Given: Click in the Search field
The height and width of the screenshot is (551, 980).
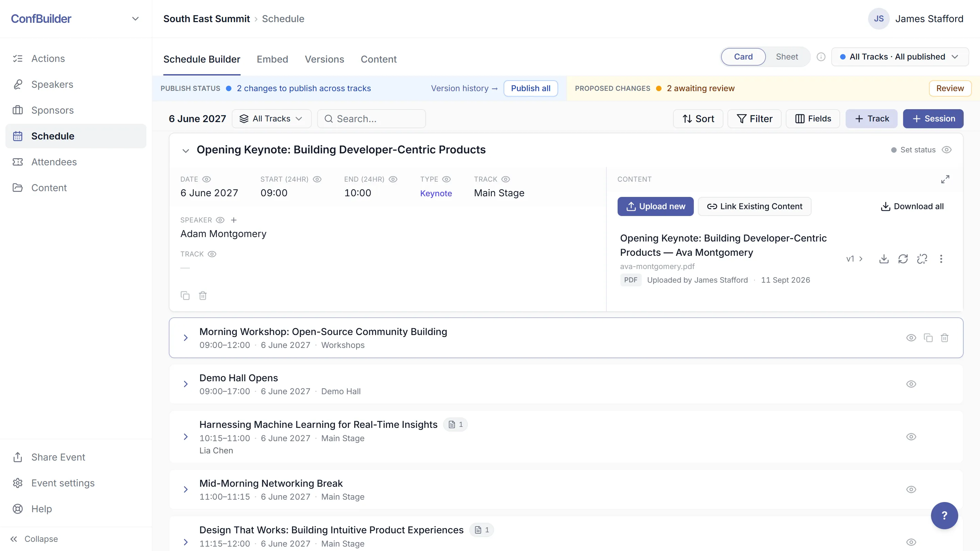Looking at the screenshot, I should 372,119.
